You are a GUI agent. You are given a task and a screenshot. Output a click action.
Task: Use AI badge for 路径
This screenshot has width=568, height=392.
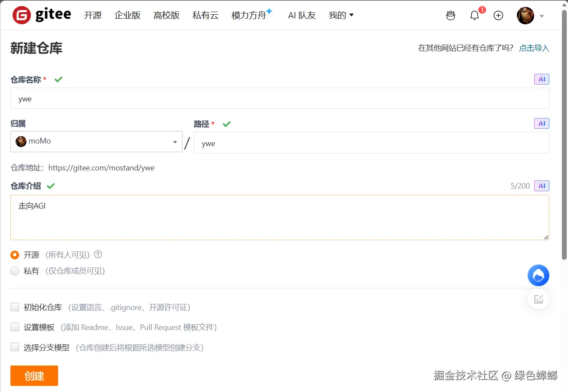542,124
